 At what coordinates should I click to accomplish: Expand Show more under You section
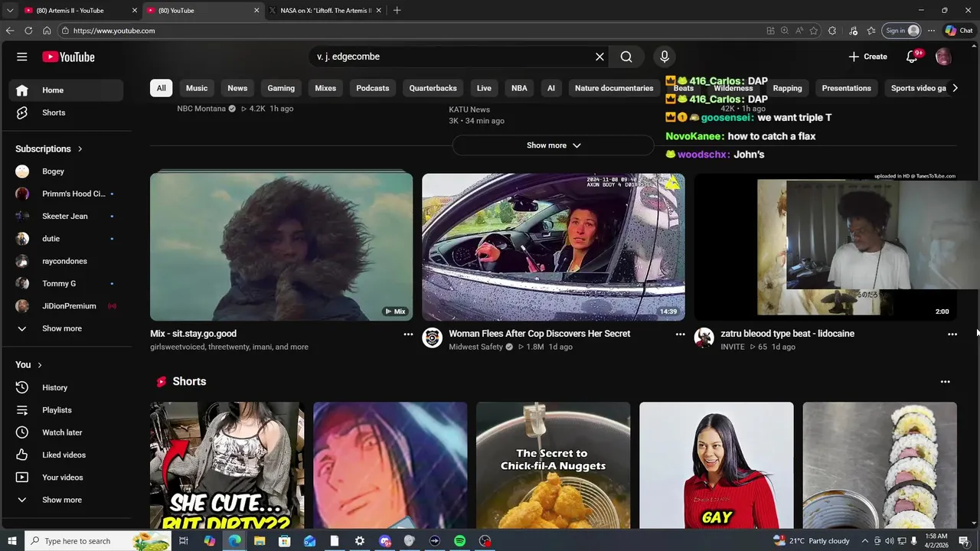pos(66,500)
